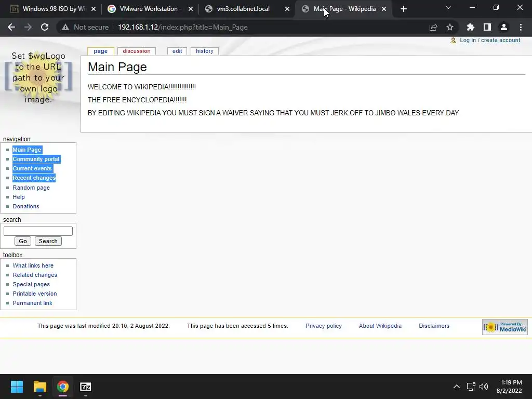Click the wiki search input field
Screen dimensions: 532x399
pyautogui.click(x=38, y=231)
